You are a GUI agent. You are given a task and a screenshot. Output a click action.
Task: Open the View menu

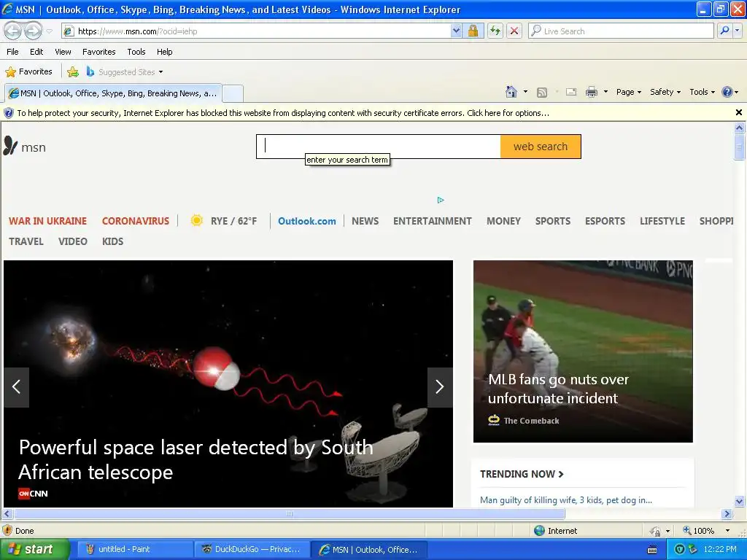coord(63,52)
